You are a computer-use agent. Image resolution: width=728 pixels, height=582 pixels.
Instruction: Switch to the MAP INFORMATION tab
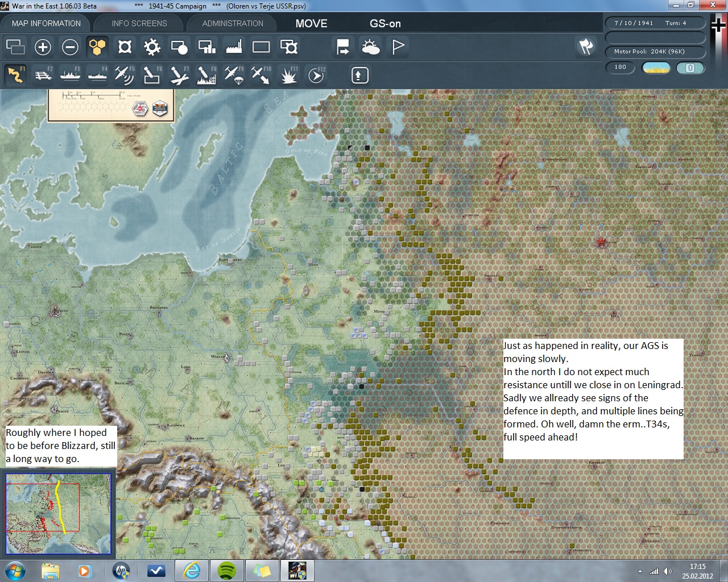(46, 23)
